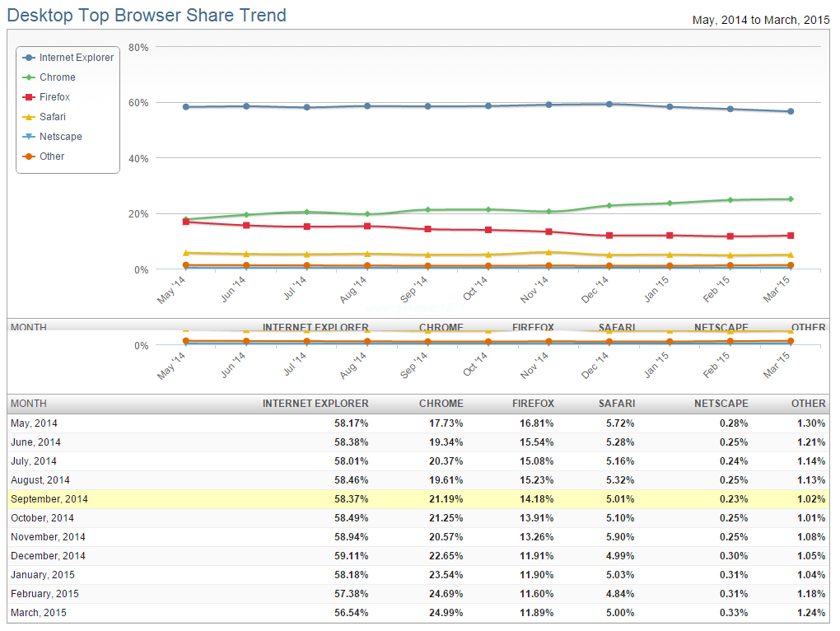Image resolution: width=840 pixels, height=631 pixels.
Task: Click the Firefox data point for May '14
Action: tap(186, 222)
